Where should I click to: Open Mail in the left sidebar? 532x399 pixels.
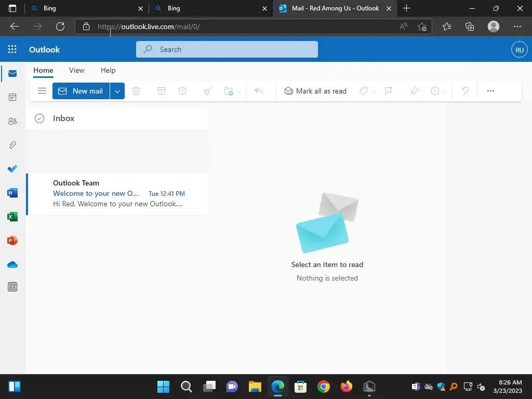point(12,74)
